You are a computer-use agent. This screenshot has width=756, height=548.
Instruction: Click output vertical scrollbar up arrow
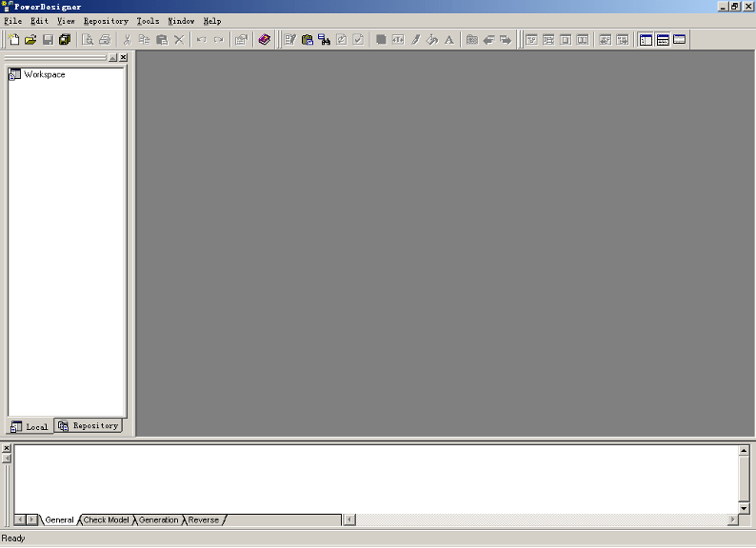(744, 450)
